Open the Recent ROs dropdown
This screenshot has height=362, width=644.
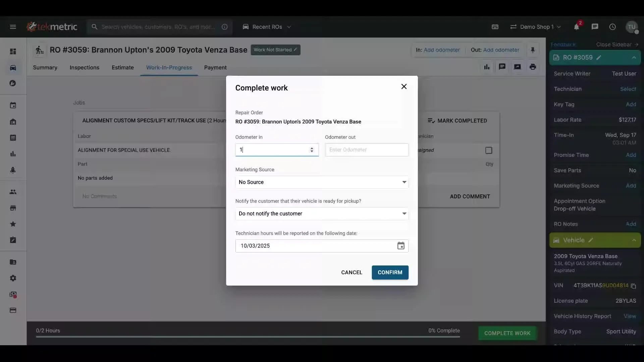[267, 27]
